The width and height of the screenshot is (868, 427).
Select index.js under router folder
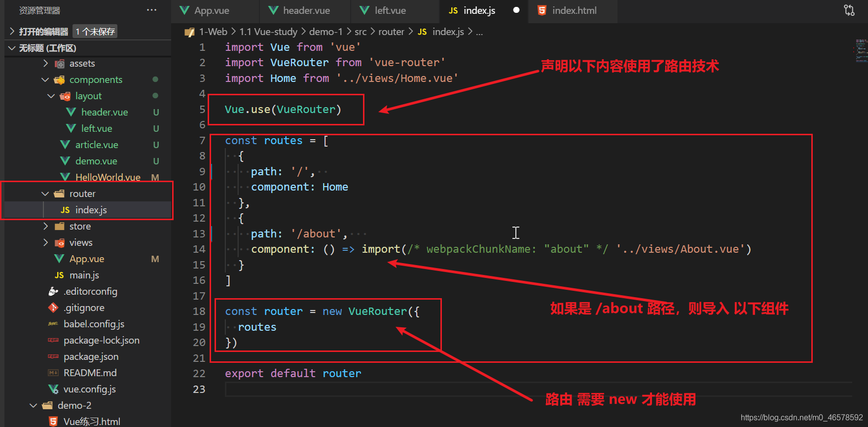pos(91,210)
